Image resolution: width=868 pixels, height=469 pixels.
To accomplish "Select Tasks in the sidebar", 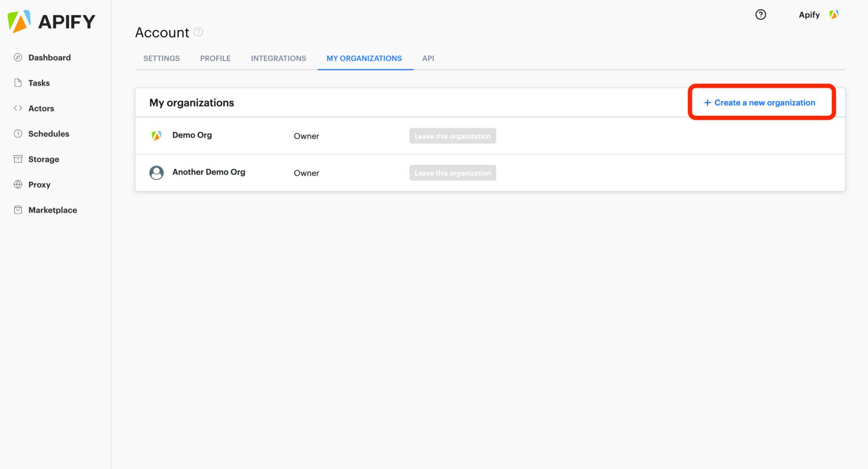I will pyautogui.click(x=39, y=82).
